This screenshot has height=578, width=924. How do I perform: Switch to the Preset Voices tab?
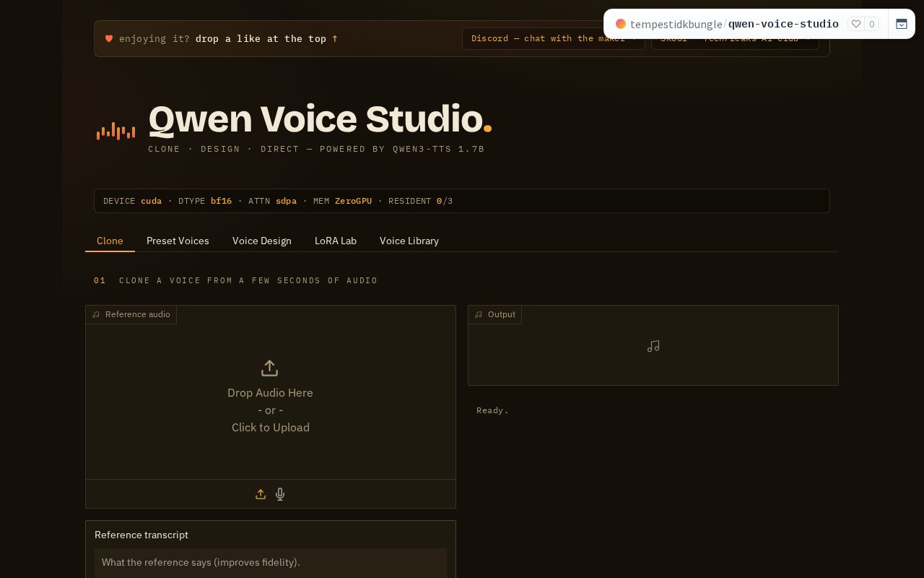(x=178, y=241)
